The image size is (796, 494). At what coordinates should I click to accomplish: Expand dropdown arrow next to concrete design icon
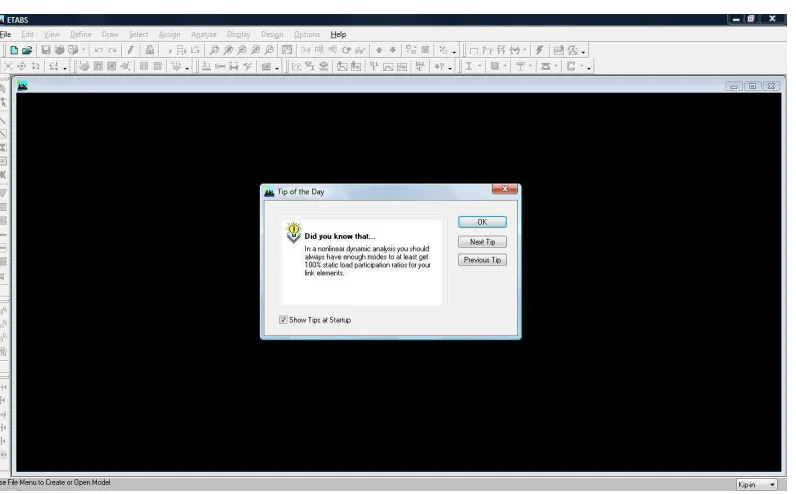click(x=505, y=66)
